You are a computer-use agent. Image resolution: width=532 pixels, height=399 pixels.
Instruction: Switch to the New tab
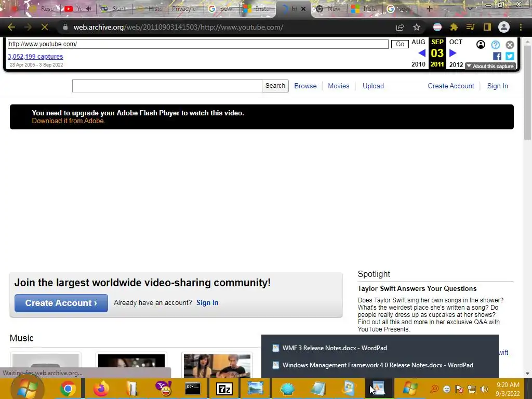point(328,9)
